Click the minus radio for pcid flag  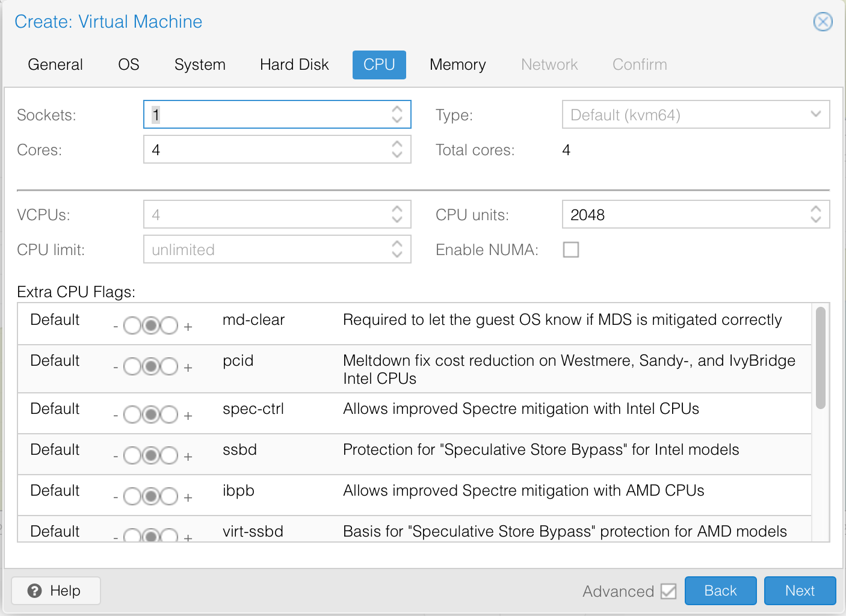132,367
